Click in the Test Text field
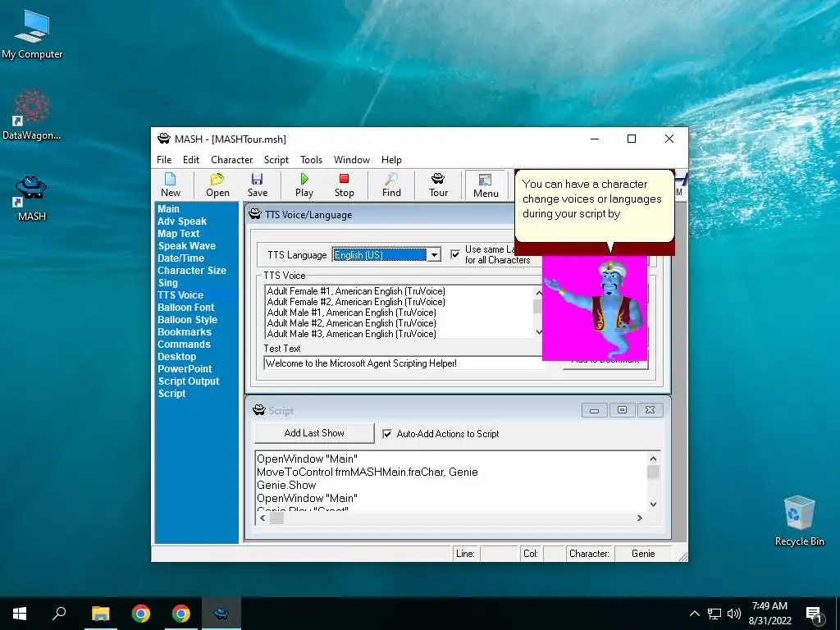840x630 pixels. [x=404, y=363]
